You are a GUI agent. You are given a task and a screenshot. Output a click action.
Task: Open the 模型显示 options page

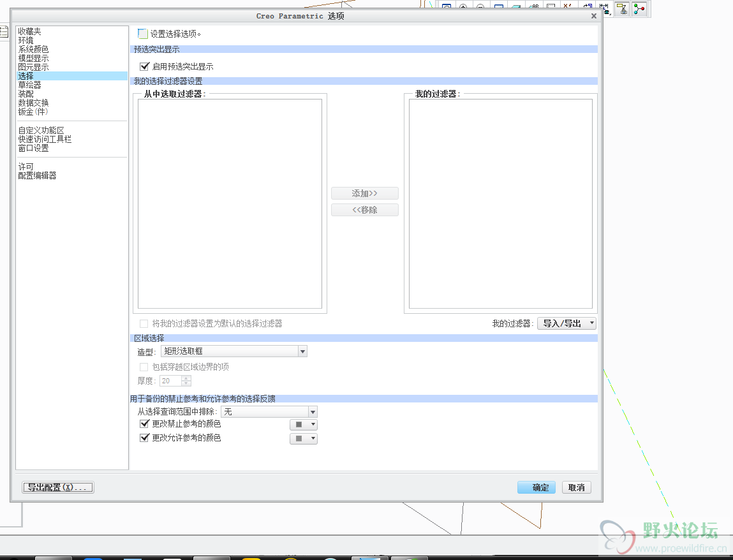(33, 59)
